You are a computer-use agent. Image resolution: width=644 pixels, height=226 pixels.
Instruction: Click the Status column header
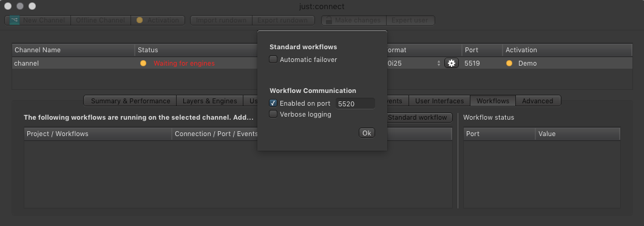point(196,50)
